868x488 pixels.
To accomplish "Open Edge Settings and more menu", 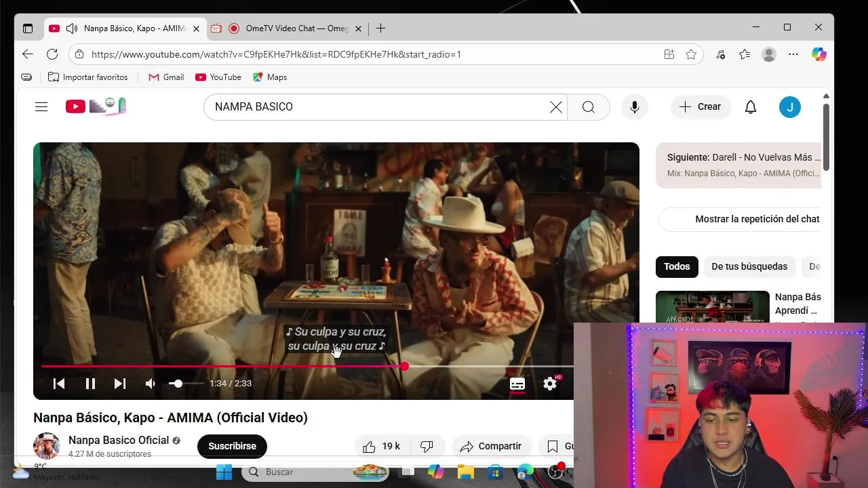I will click(793, 54).
